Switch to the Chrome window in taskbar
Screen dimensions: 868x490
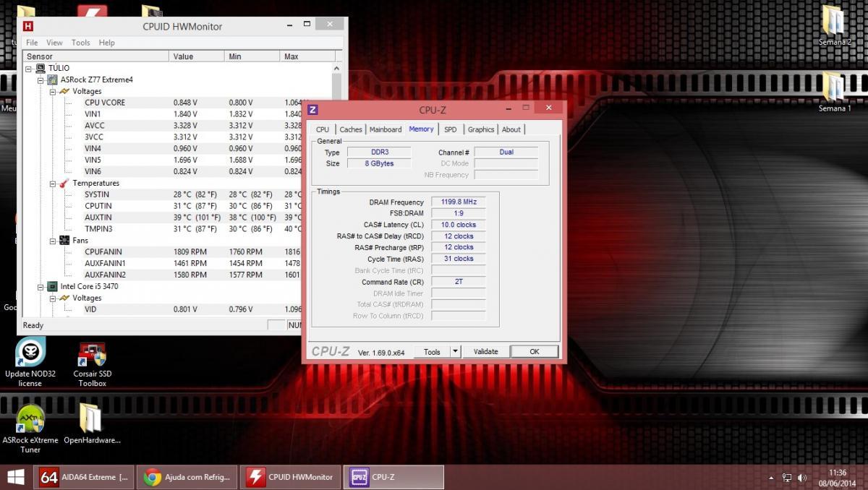(187, 477)
